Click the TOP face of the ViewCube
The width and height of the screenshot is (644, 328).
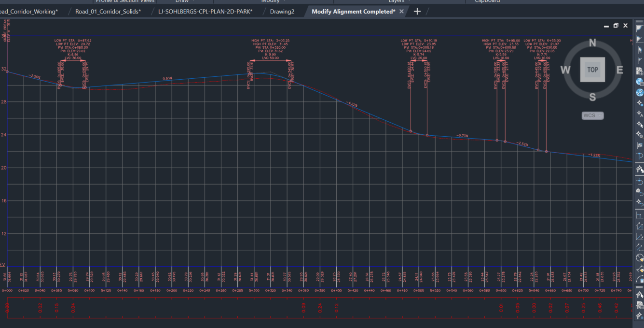point(592,70)
